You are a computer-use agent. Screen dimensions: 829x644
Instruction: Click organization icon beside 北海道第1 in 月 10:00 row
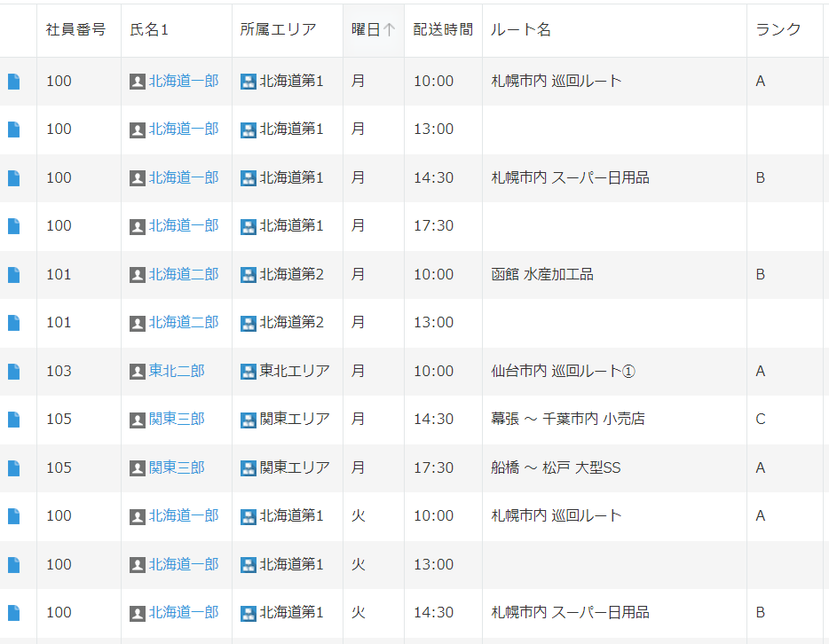pyautogui.click(x=249, y=82)
